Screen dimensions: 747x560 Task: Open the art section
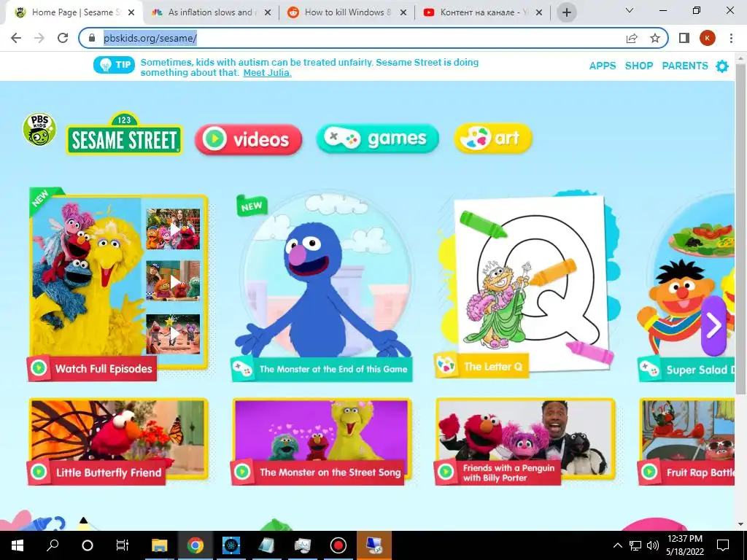pos(493,138)
